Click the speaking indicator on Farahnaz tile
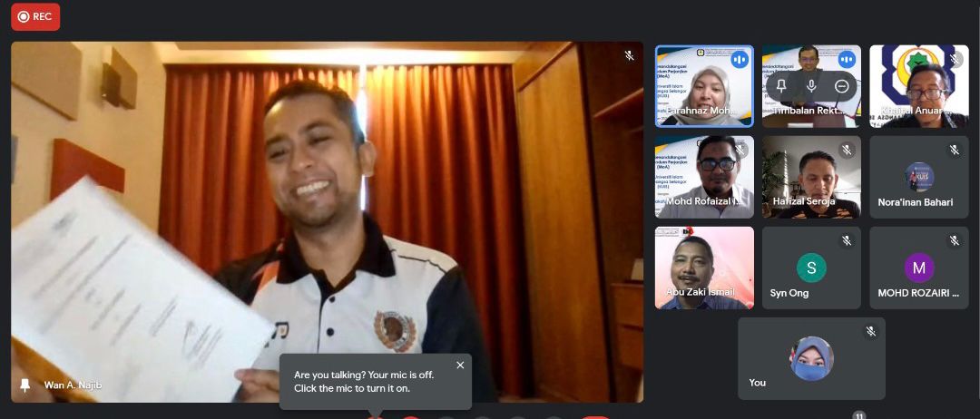The image size is (980, 419). coord(740,59)
